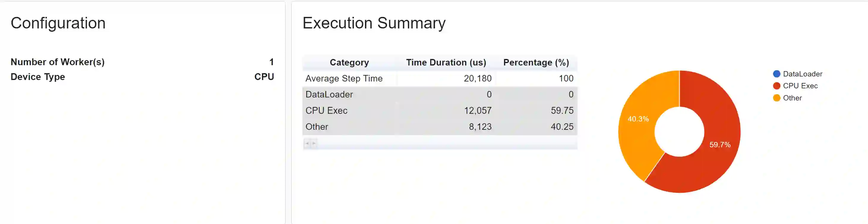Sort by Time Duration (us) column header

(446, 63)
